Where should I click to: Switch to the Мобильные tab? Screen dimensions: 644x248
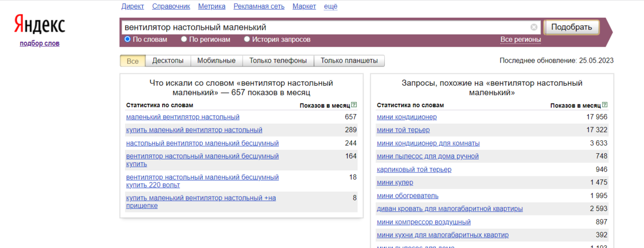coord(216,61)
